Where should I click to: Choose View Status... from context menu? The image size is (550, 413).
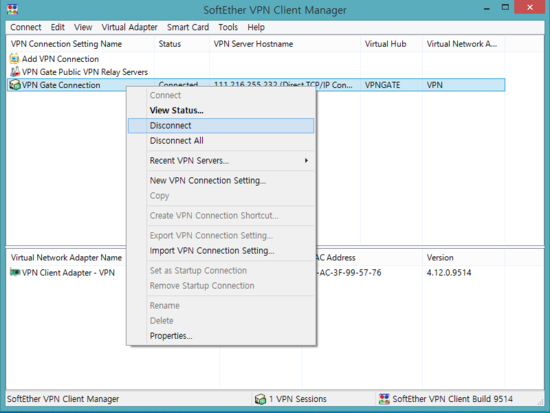pos(221,110)
